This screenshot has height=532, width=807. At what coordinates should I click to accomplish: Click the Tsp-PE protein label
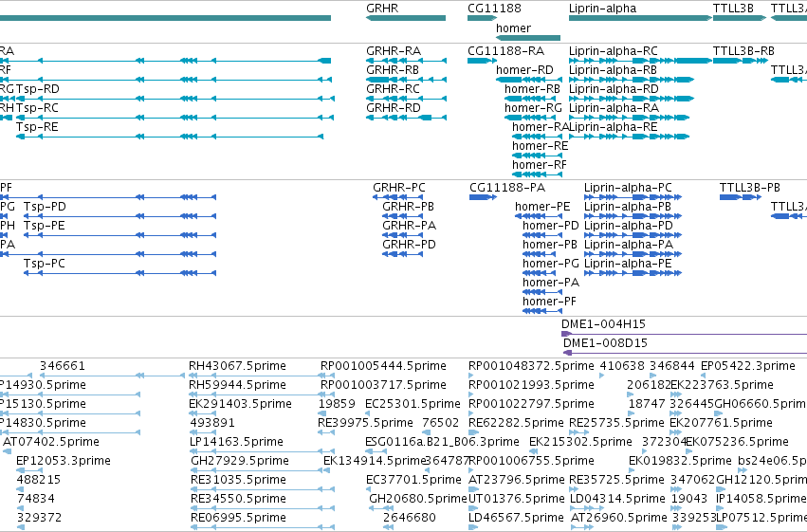pyautogui.click(x=45, y=226)
